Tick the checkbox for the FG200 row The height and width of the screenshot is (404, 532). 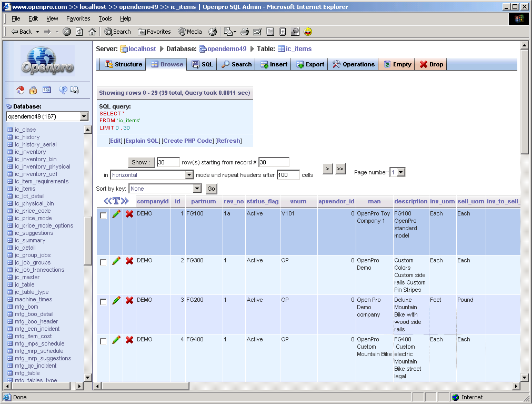[x=103, y=301]
